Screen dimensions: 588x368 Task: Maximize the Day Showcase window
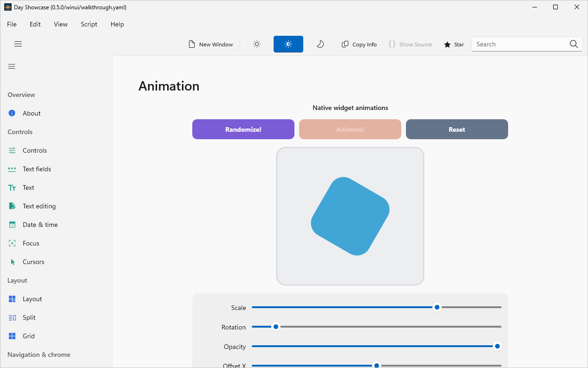555,7
